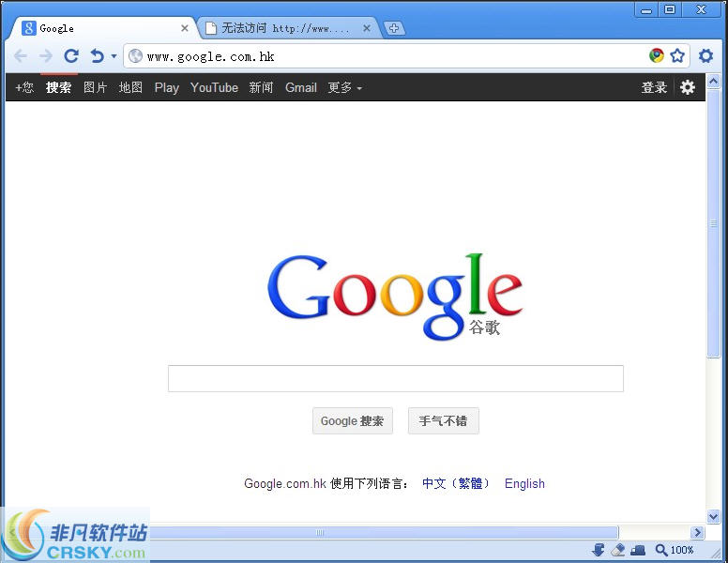Click the horizontal scrollbar right arrow
The image size is (728, 563).
(x=697, y=532)
